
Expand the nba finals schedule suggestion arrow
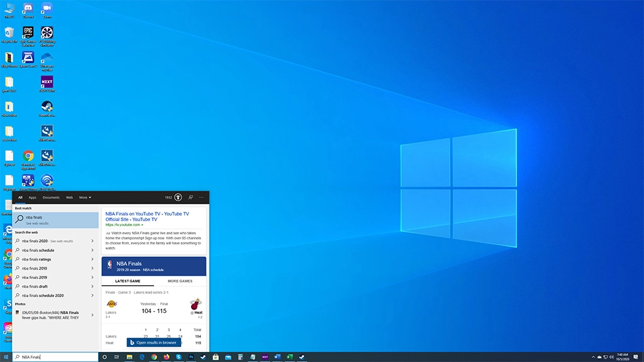[x=92, y=250]
